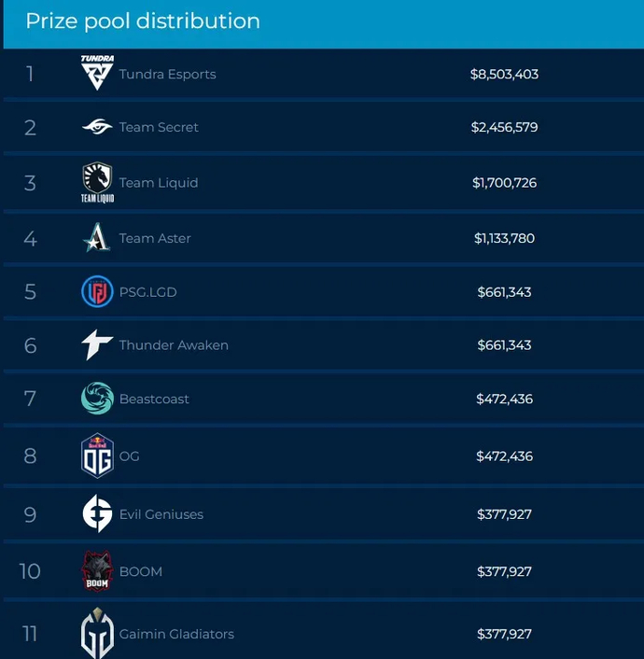Click the BOOM wolf logo icon
644x659 pixels.
97,570
